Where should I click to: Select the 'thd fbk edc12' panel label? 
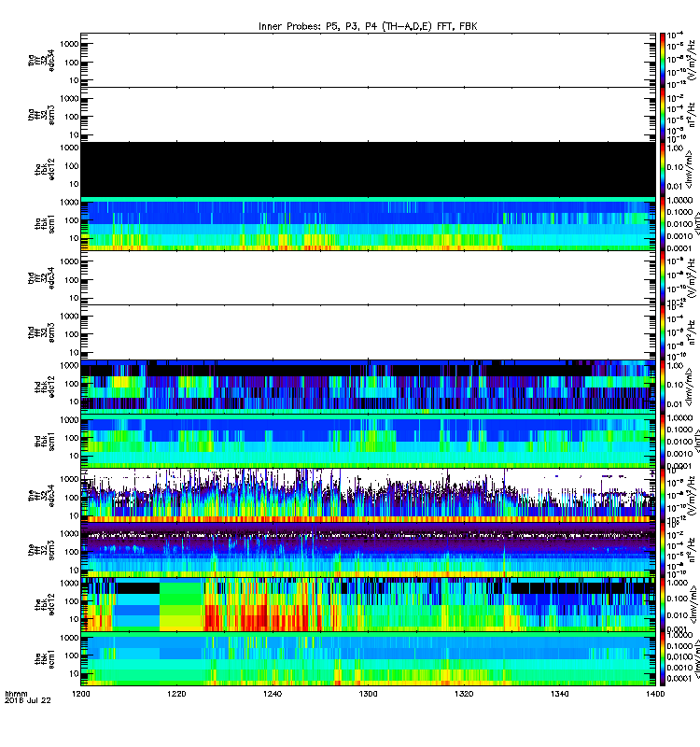click(x=45, y=387)
